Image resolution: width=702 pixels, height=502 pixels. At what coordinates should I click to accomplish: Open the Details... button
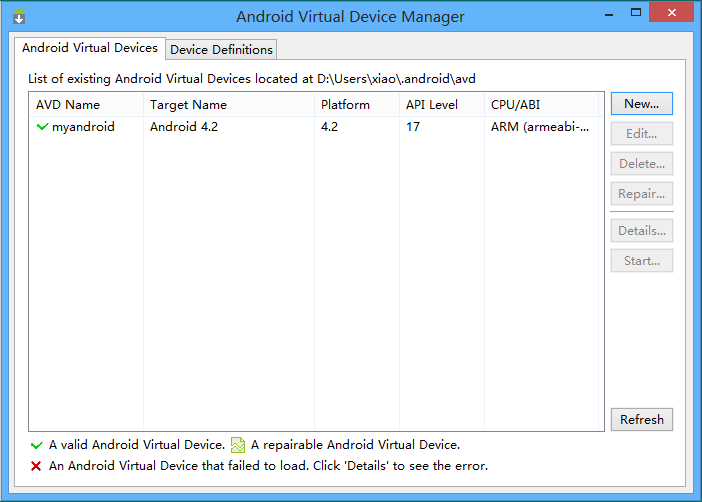pos(642,231)
